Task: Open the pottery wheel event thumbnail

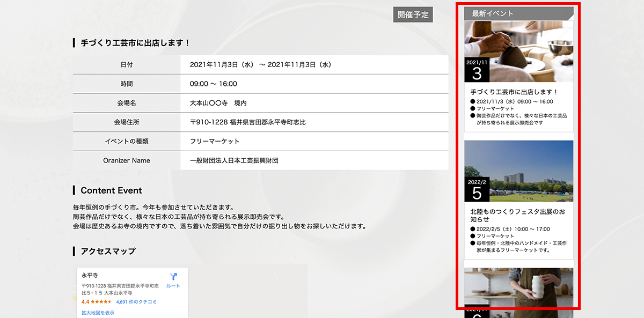Action: [x=518, y=51]
